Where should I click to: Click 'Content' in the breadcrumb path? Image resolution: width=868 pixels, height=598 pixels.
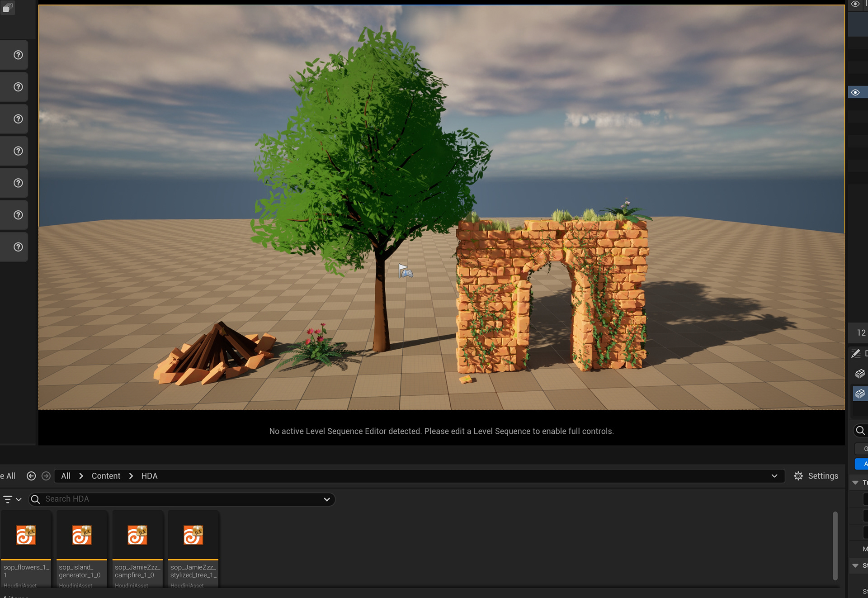coord(106,476)
